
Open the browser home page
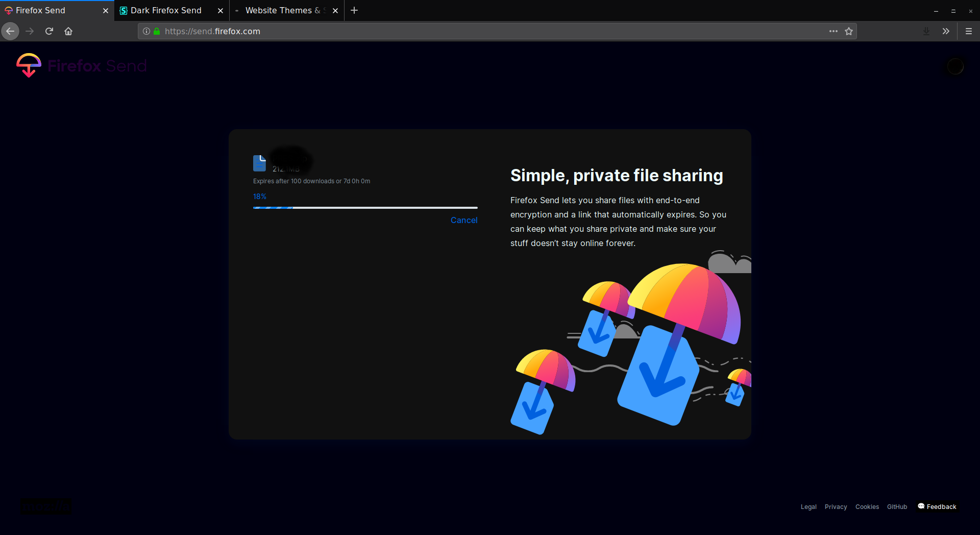click(x=68, y=31)
